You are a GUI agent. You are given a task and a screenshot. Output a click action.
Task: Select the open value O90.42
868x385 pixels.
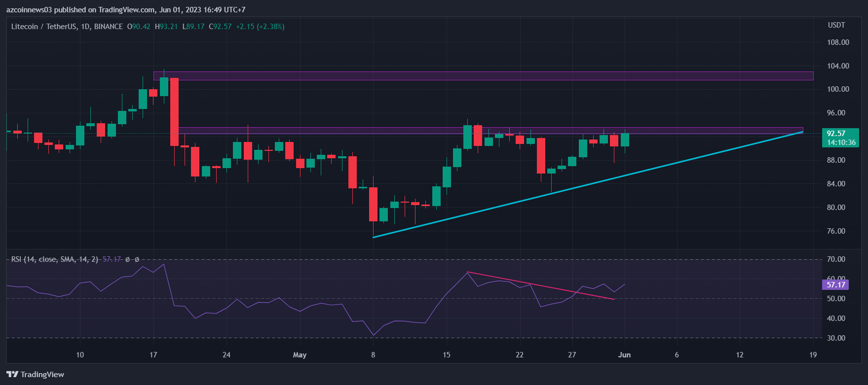click(x=139, y=27)
